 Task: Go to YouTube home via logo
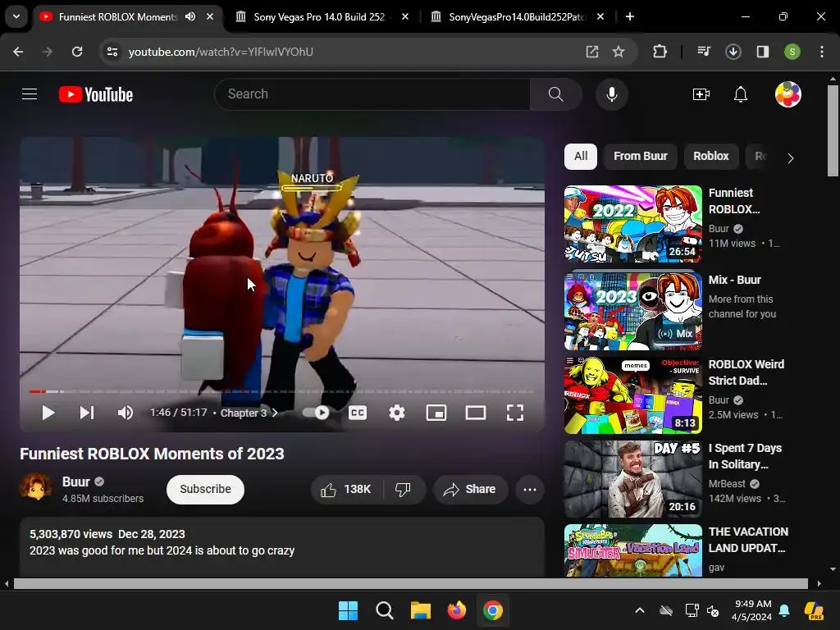(96, 94)
